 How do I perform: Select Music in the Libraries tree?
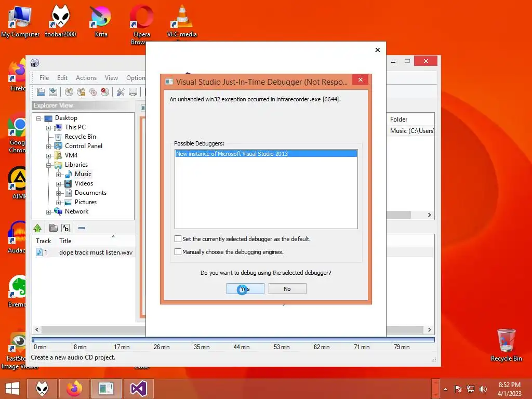pos(83,174)
